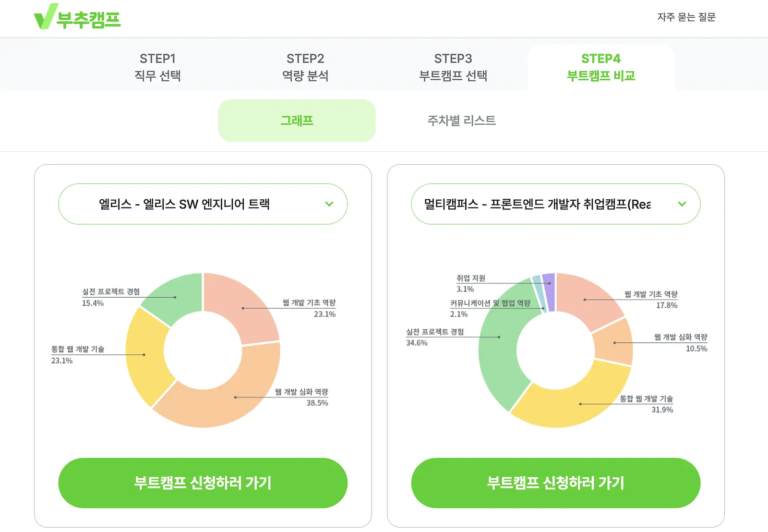Open the 엘리스 bootcamp selection combo box
768x532 pixels.
pos(203,204)
